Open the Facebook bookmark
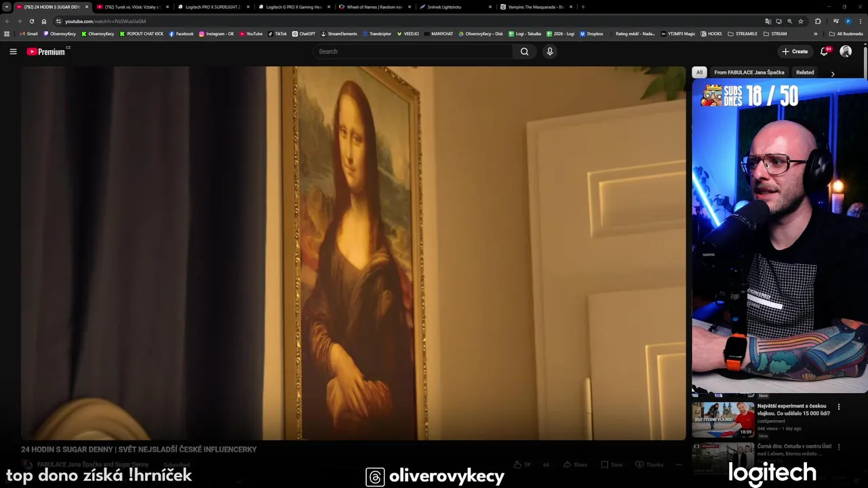The width and height of the screenshot is (868, 488). pyautogui.click(x=182, y=34)
